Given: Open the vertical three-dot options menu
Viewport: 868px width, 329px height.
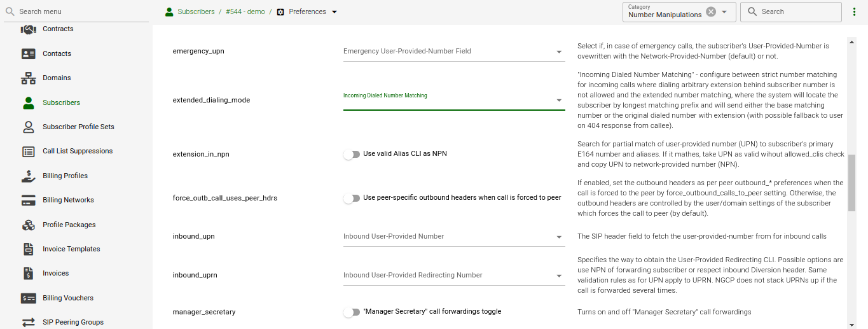Looking at the screenshot, I should (854, 12).
